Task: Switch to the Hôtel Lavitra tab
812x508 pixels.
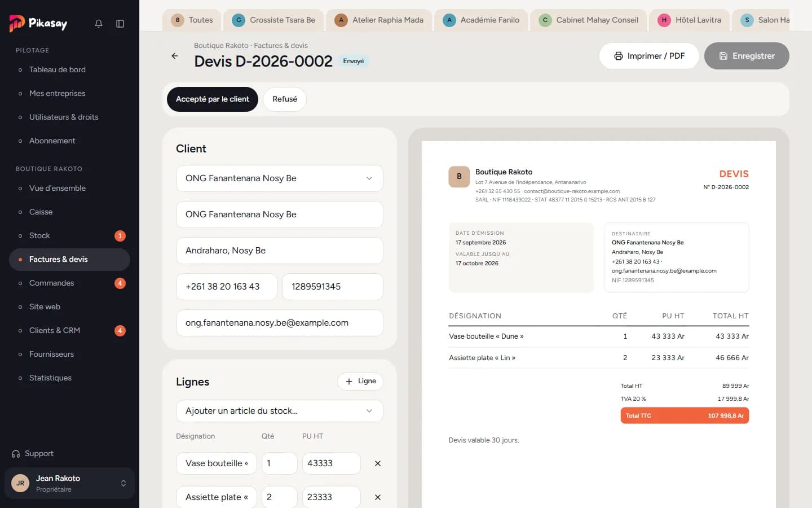Action: coord(690,20)
